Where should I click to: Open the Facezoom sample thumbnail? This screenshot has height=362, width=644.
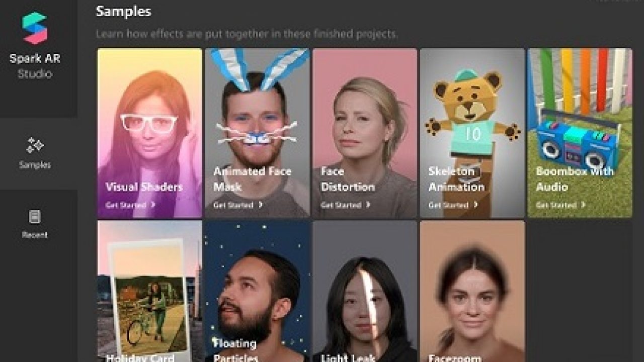tap(472, 292)
